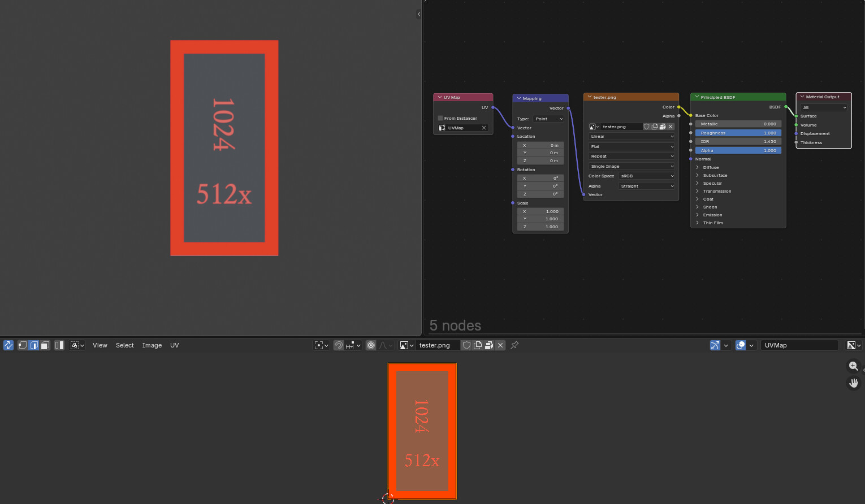Toggle proportional editing in UV editor
Image resolution: width=865 pixels, height=504 pixels.
pyautogui.click(x=371, y=345)
